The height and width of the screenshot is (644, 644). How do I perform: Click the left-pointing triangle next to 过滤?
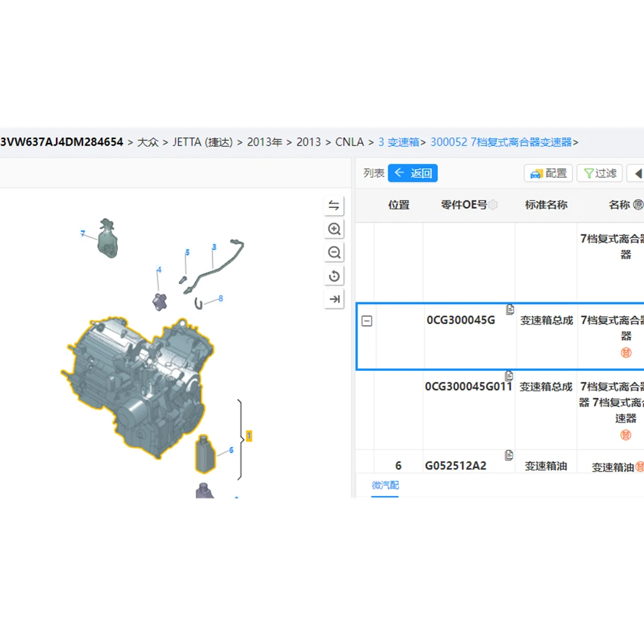pyautogui.click(x=638, y=173)
